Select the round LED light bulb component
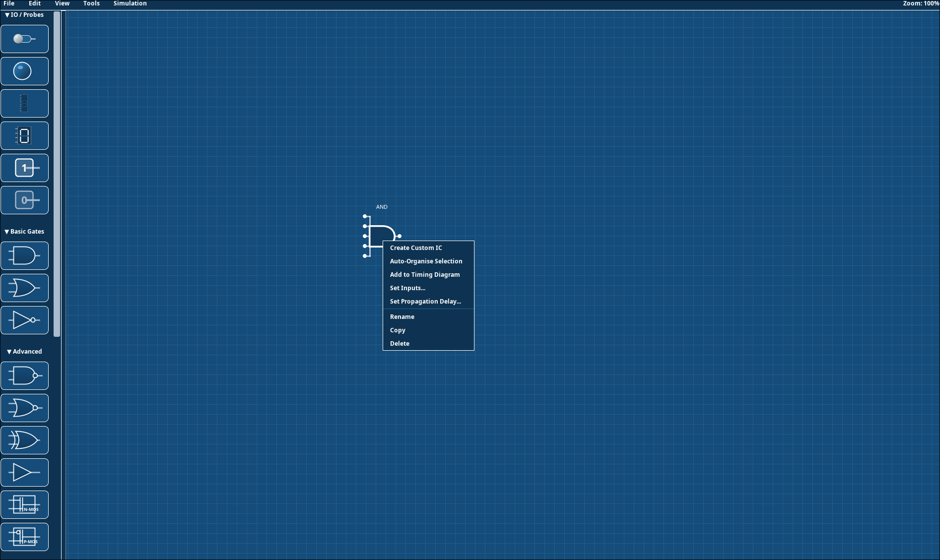940x560 pixels. [24, 71]
